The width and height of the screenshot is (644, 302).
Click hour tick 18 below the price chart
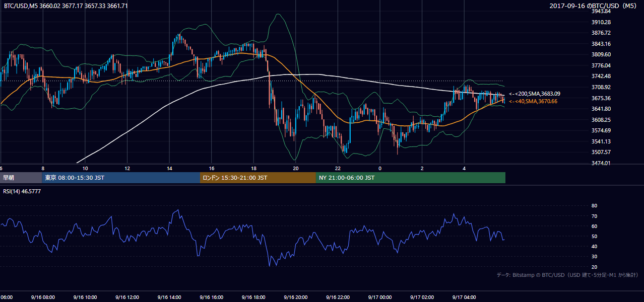point(254,168)
